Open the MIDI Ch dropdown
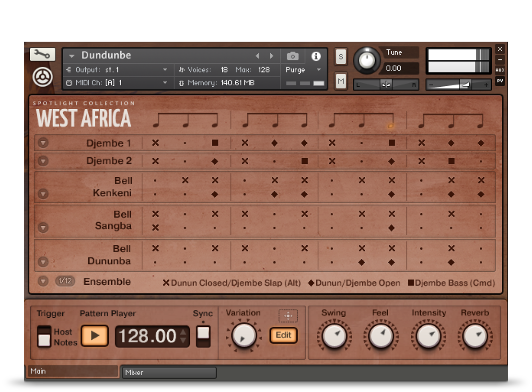 tap(165, 83)
